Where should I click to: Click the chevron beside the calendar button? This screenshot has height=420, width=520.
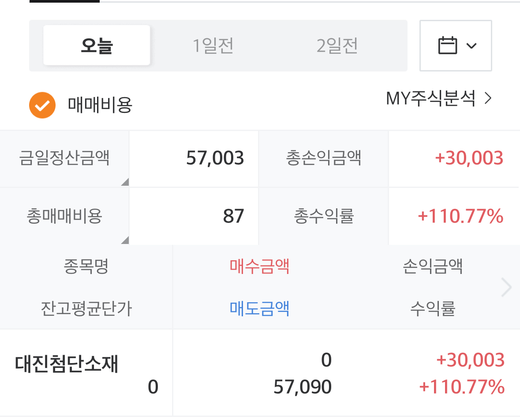pos(472,46)
